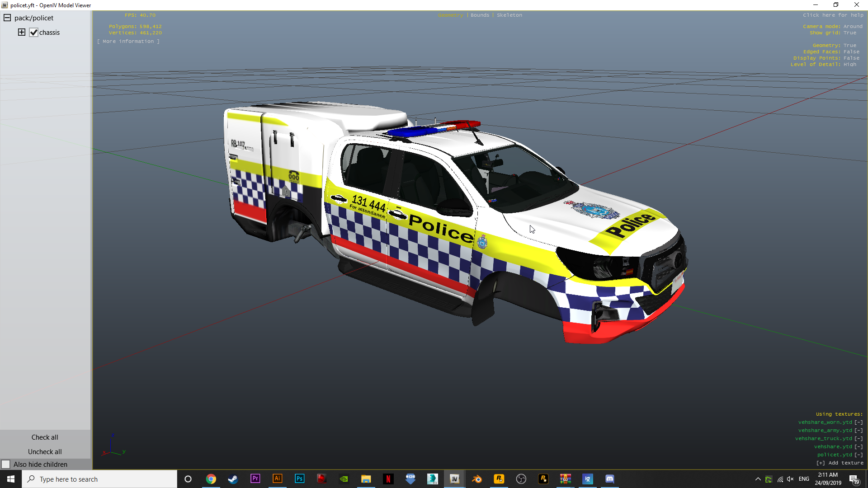868x488 pixels.
Task: Uncheck the chassis visibility checkbox
Action: pos(34,33)
